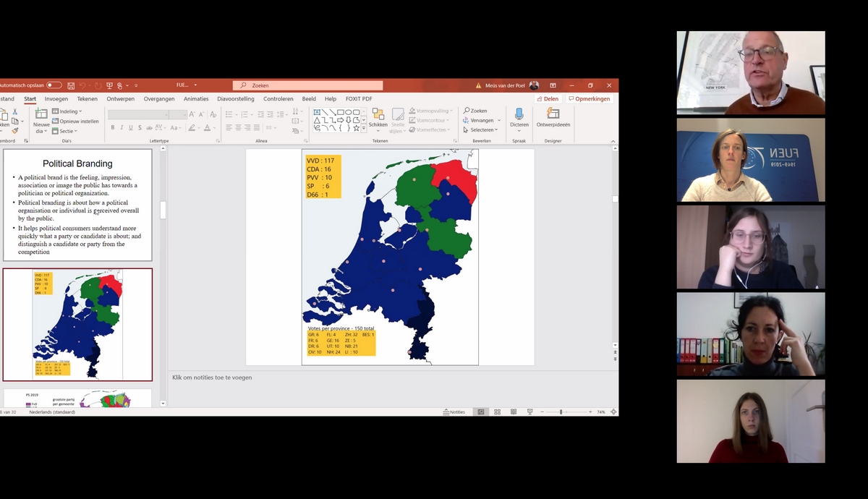Insert a new slide via Nieuwe dia icon
The width and height of the screenshot is (868, 499).
click(x=42, y=114)
